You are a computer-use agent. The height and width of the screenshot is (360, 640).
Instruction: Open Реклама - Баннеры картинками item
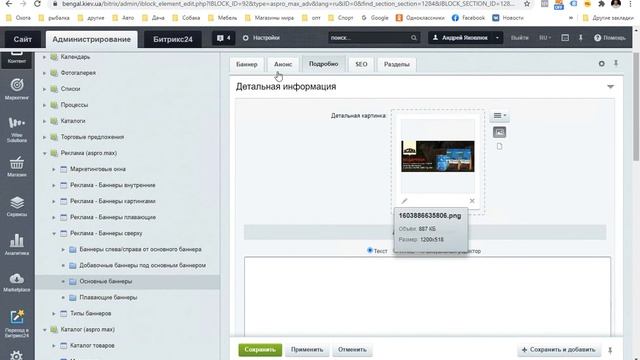(113, 201)
